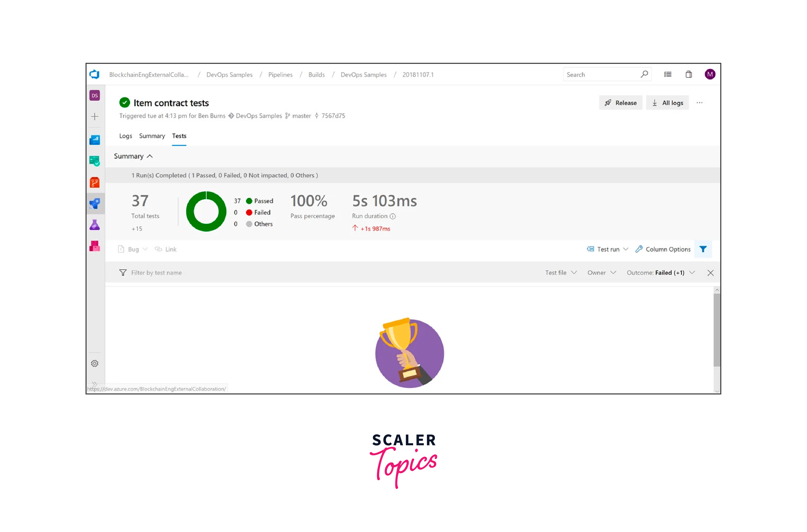Open Artifacts icon in the sidebar
Screen dimensions: 807x532
coord(95,246)
